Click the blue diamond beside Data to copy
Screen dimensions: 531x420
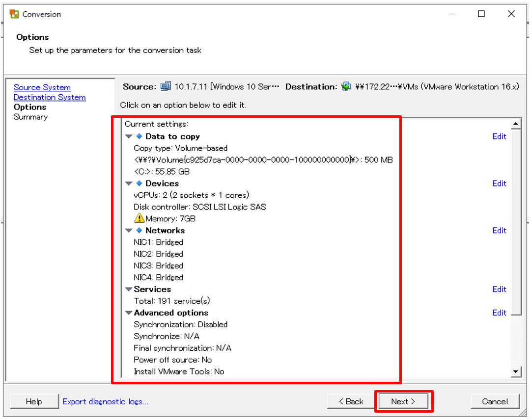tap(139, 136)
